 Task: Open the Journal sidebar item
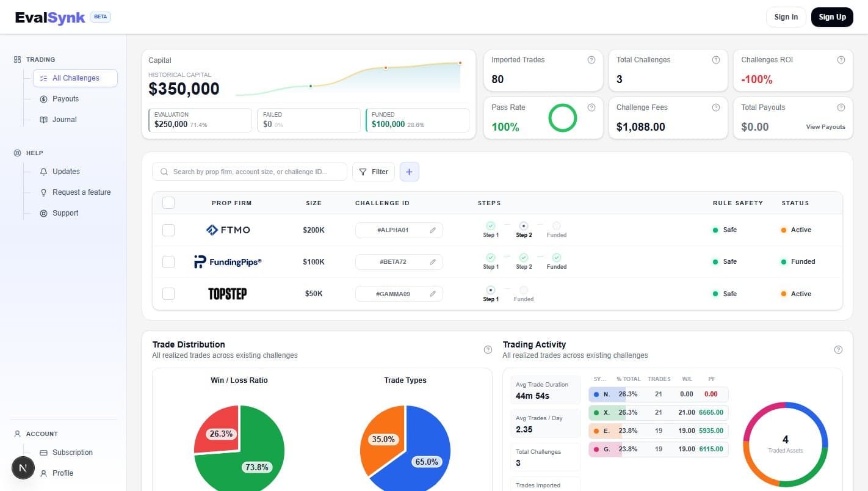tap(64, 120)
